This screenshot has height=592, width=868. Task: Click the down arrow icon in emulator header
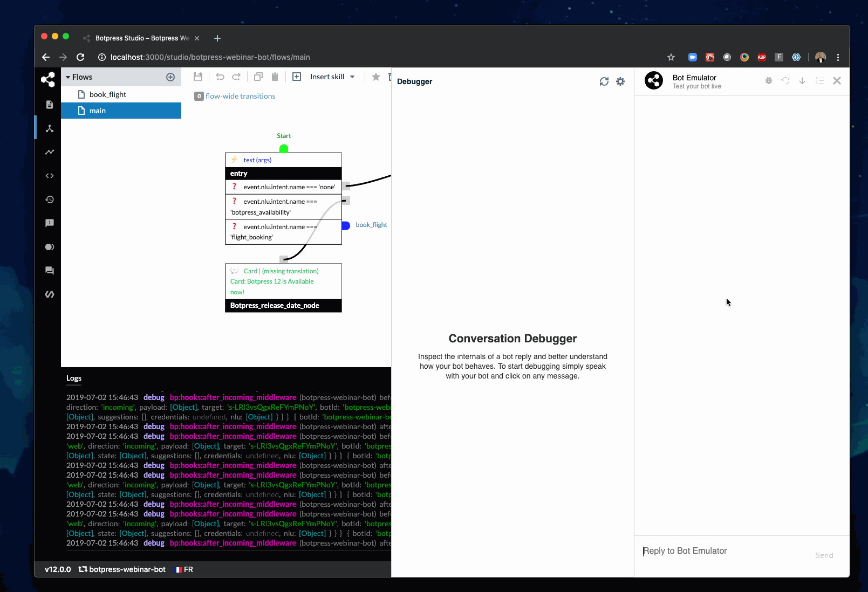click(802, 80)
